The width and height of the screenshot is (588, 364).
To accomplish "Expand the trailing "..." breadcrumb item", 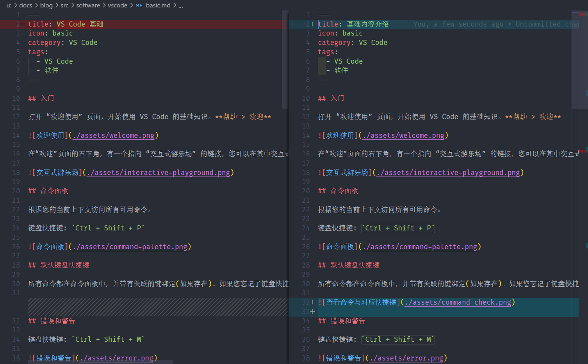I will (x=180, y=5).
